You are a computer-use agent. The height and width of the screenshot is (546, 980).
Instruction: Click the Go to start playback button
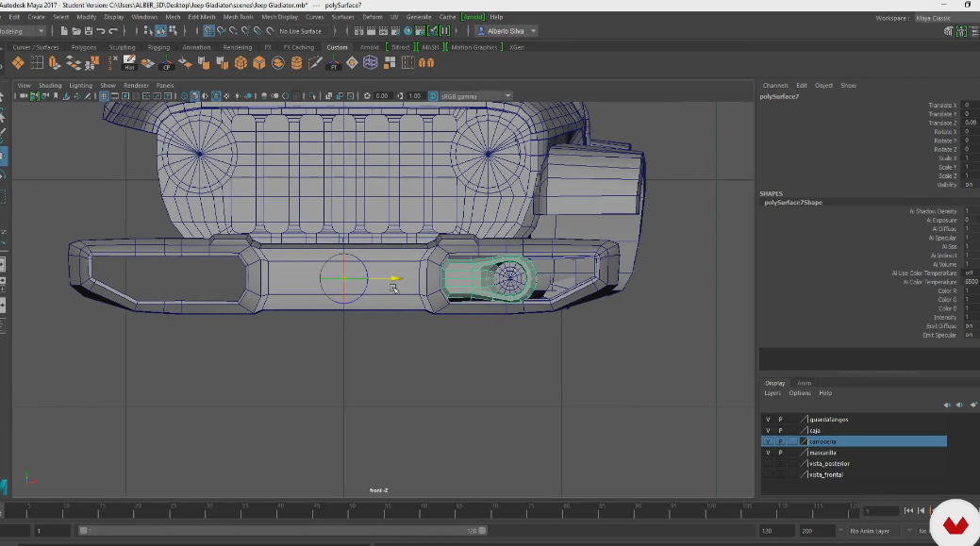tap(908, 510)
